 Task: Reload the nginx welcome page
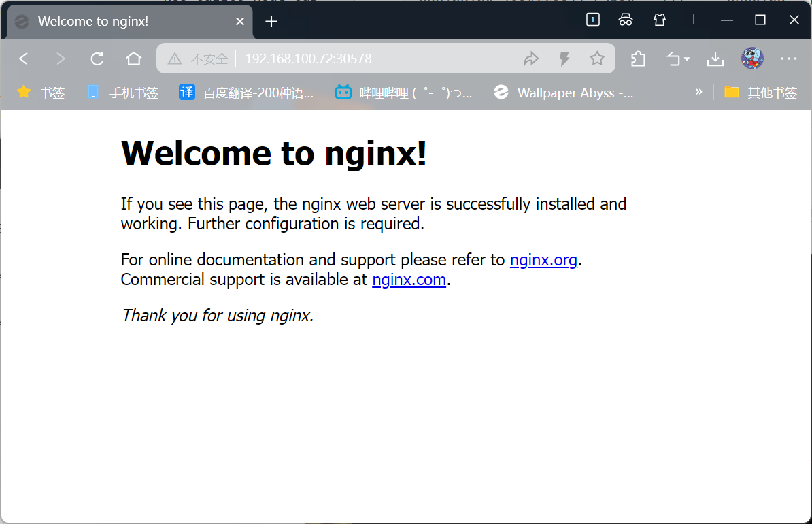click(97, 59)
